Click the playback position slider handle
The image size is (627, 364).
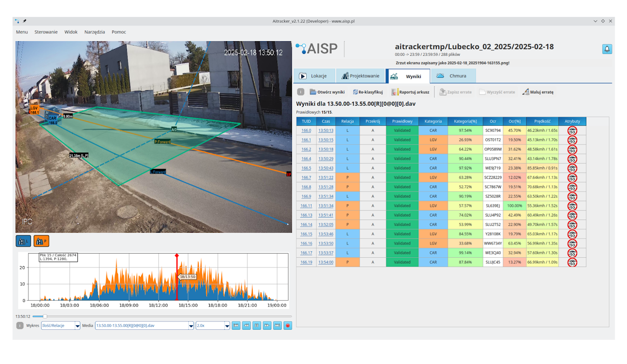(x=45, y=316)
